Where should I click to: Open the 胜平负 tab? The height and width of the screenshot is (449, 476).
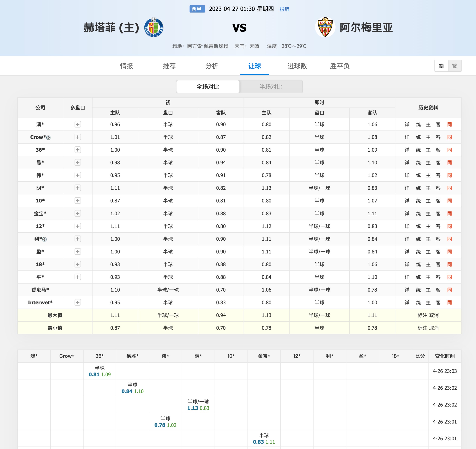pyautogui.click(x=340, y=66)
